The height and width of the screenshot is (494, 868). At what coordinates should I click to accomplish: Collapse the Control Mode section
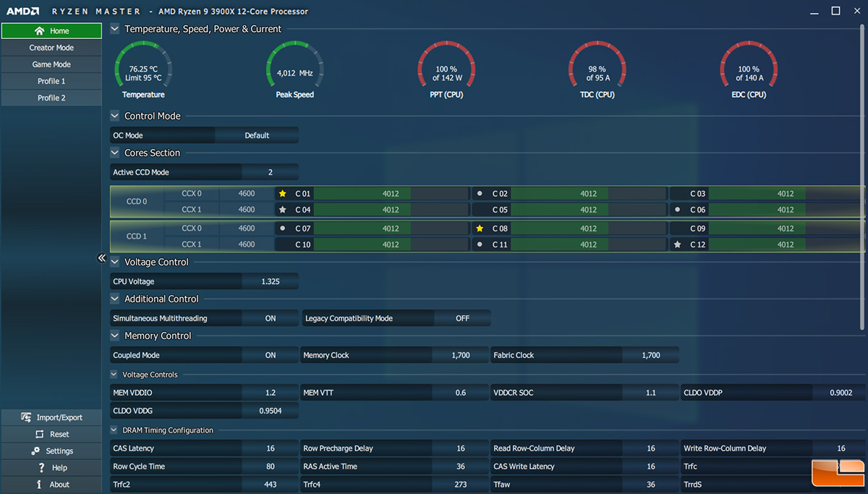(x=114, y=116)
